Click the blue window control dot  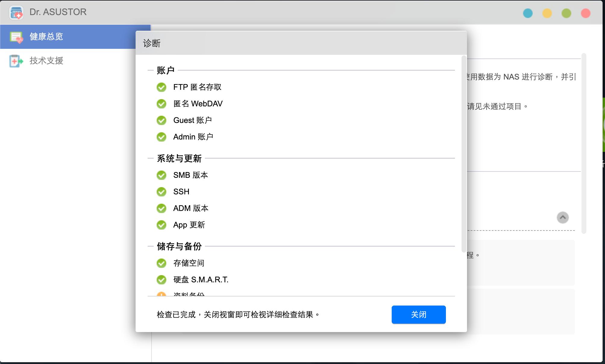pos(528,13)
